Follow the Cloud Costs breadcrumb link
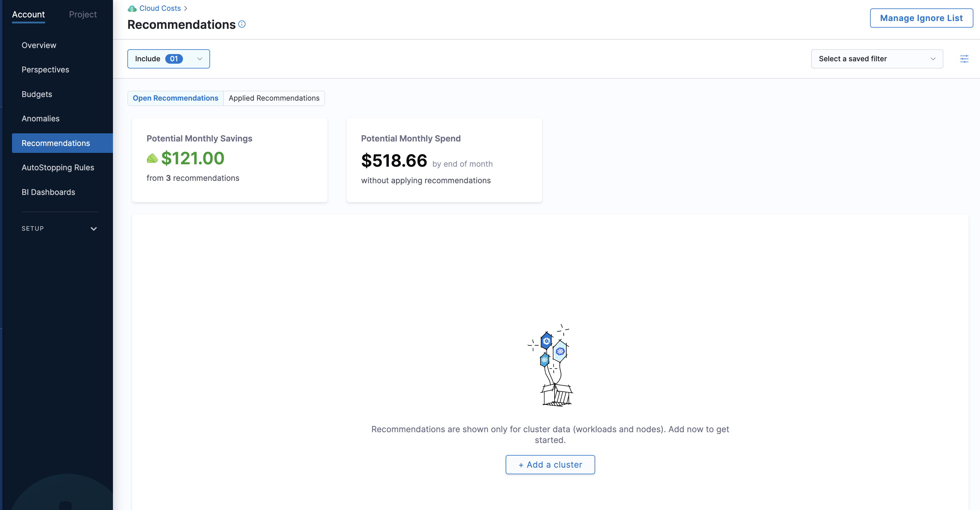 (x=160, y=8)
